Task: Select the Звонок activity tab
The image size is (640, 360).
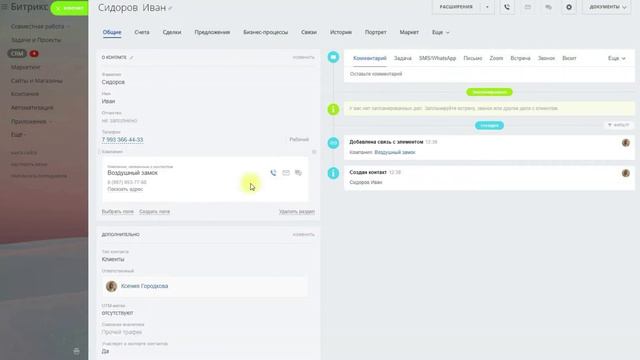Action: tap(546, 58)
